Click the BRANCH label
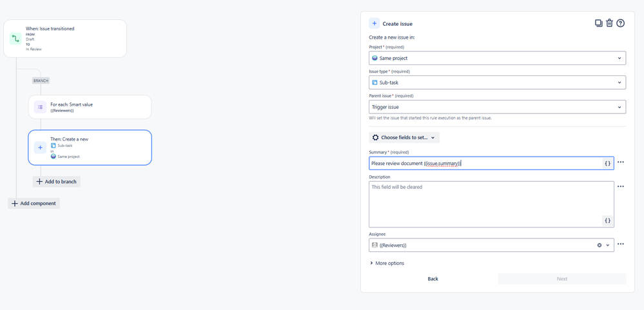 (41, 81)
